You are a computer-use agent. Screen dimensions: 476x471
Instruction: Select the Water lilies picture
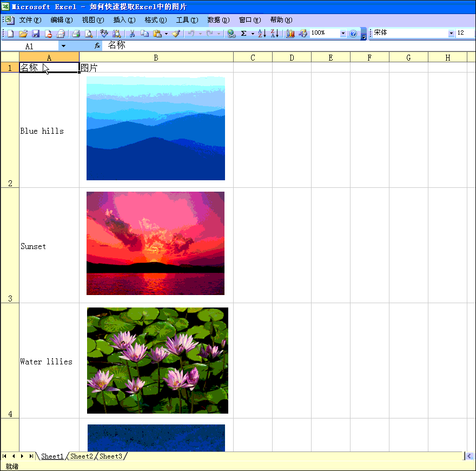pyautogui.click(x=157, y=361)
